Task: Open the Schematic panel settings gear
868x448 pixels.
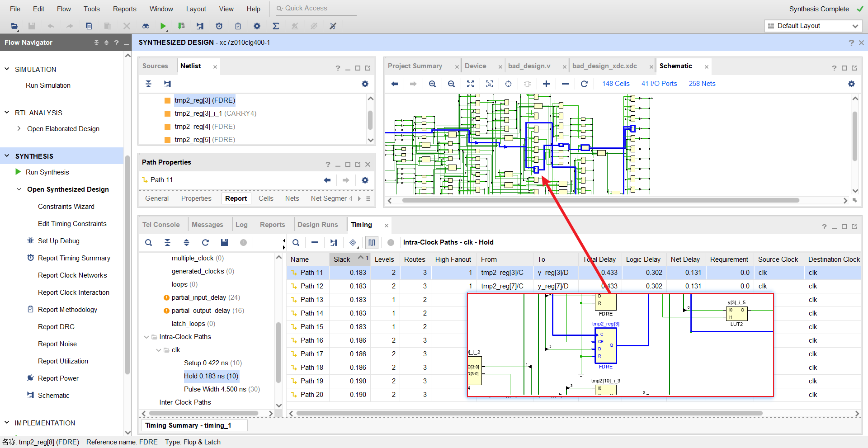Action: point(851,84)
